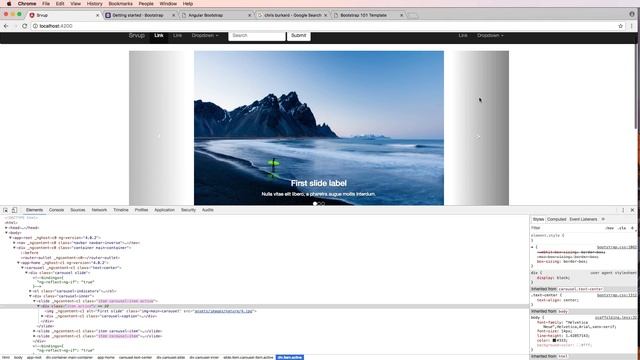The width and height of the screenshot is (640, 360).
Task: Select the third carousel indicator dot
Action: point(323,203)
